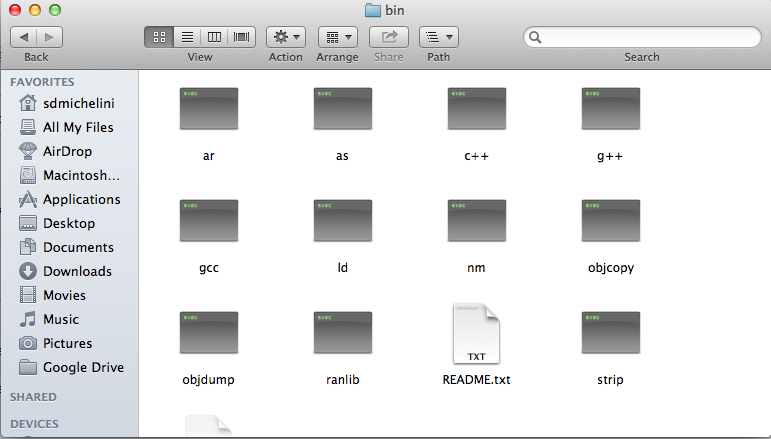Switch to icon view mode
Screen dimensions: 771x439
point(159,37)
